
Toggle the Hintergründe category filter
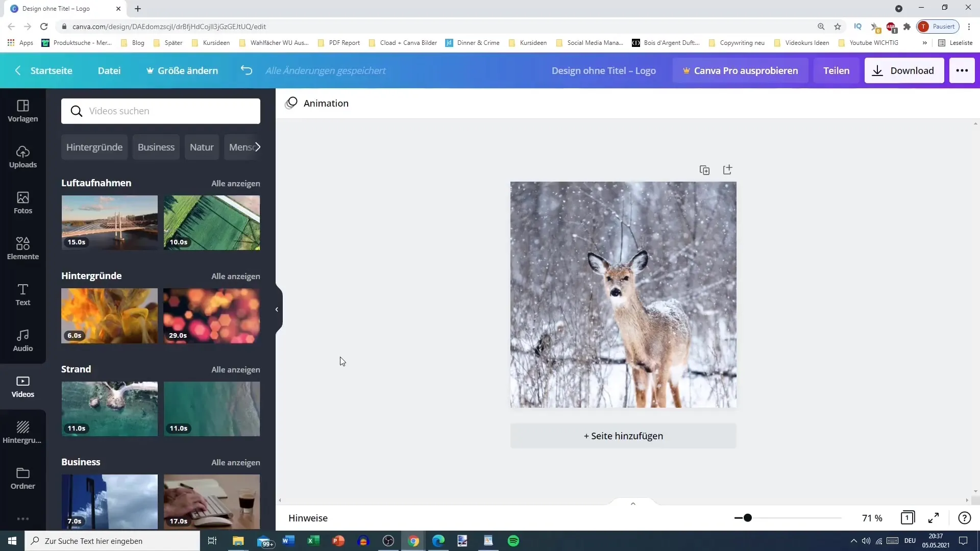[94, 146]
